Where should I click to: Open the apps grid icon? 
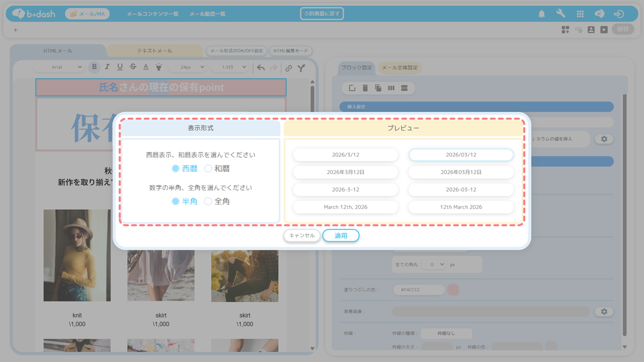pyautogui.click(x=580, y=14)
